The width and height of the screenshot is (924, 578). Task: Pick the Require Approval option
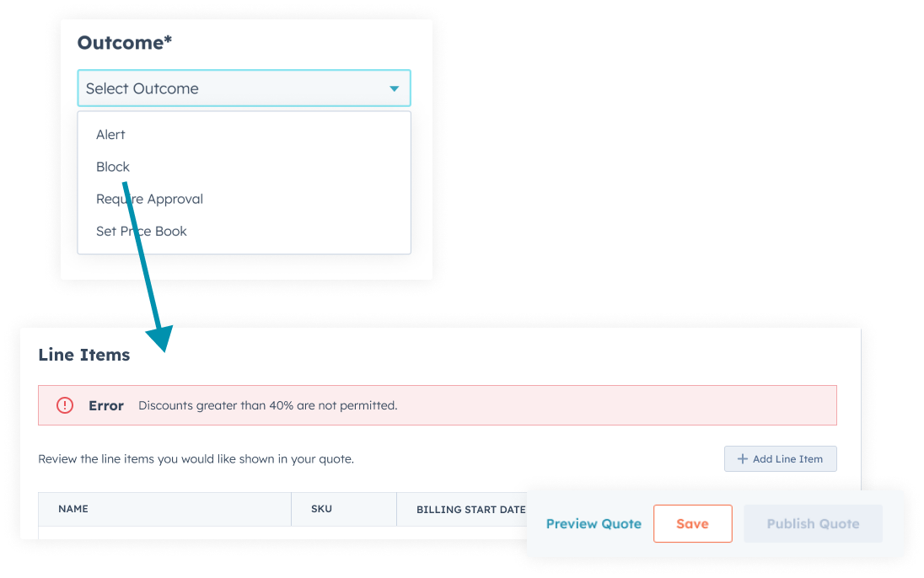point(149,199)
